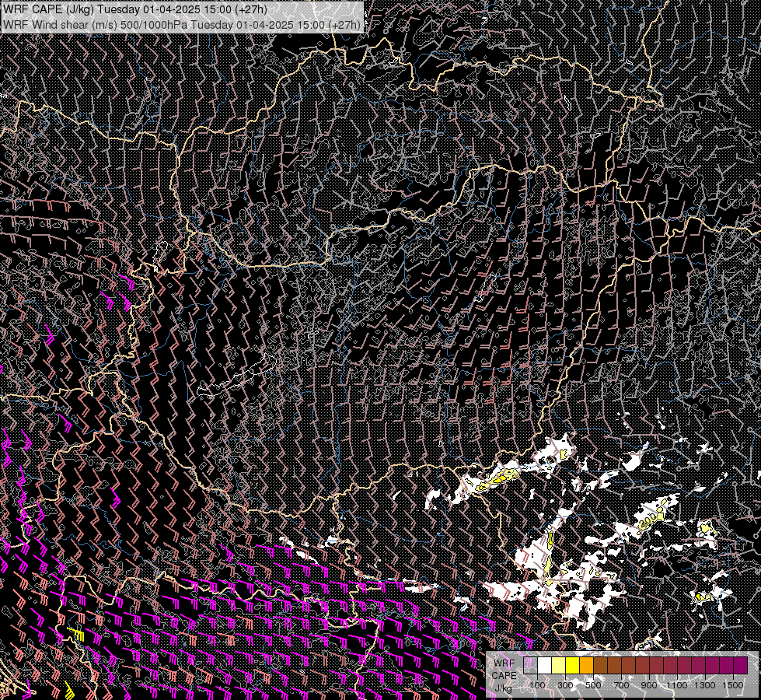The height and width of the screenshot is (700, 761).
Task: Click the legend value 500
Action: click(x=593, y=685)
